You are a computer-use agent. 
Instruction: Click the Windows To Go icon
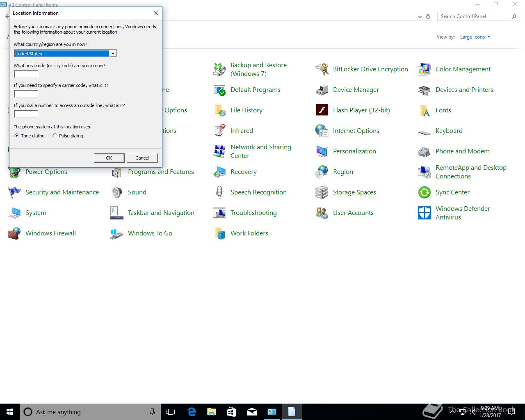(117, 233)
